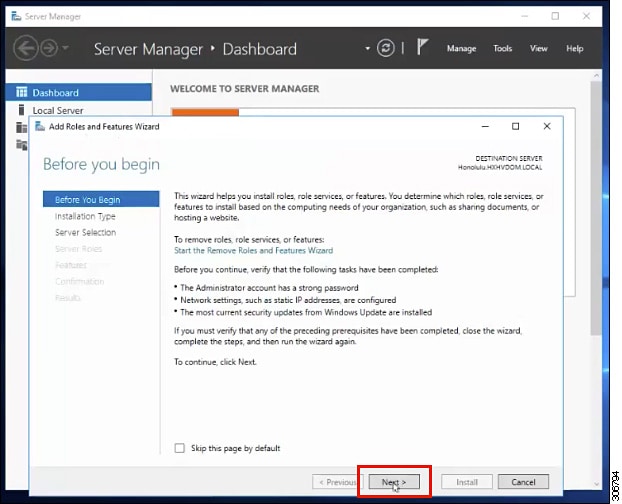
Task: Go to the Server Selection step
Action: 85,232
